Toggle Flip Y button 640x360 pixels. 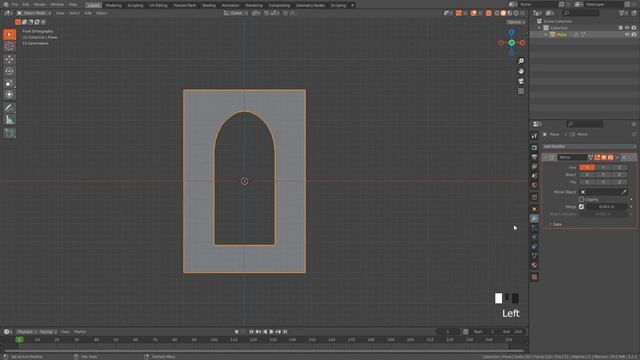click(603, 182)
